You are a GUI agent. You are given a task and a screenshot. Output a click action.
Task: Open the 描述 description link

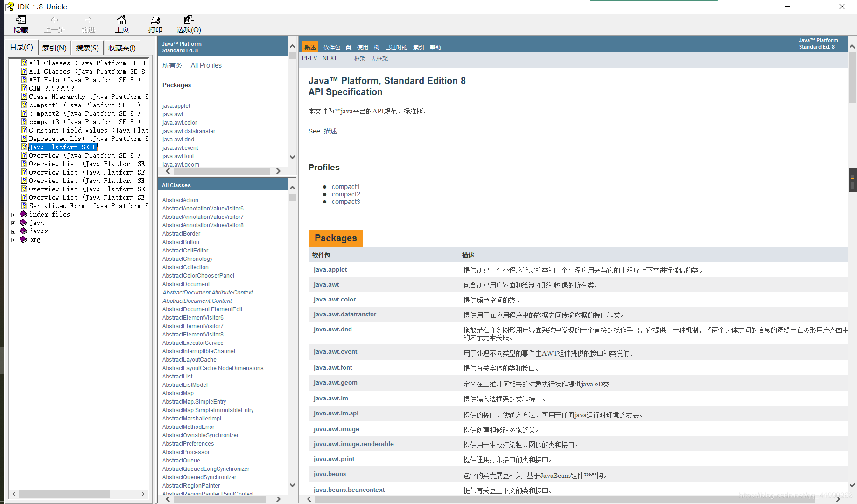tap(330, 131)
